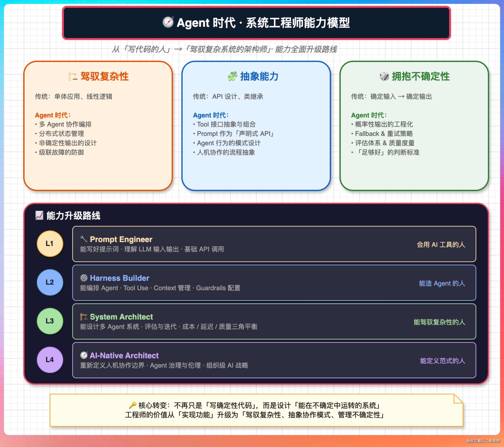Select the green L3 level circle
This screenshot has height=447, width=504.
[x=50, y=321]
